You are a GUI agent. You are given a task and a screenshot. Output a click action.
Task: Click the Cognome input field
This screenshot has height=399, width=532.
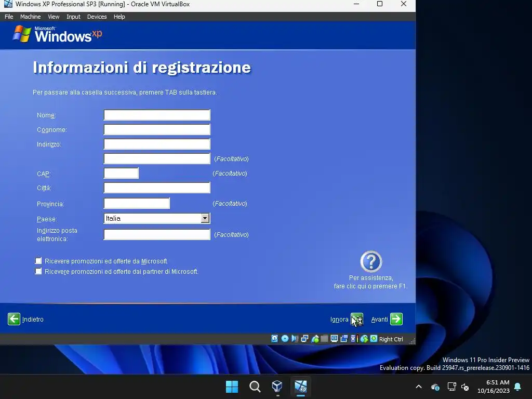point(157,129)
